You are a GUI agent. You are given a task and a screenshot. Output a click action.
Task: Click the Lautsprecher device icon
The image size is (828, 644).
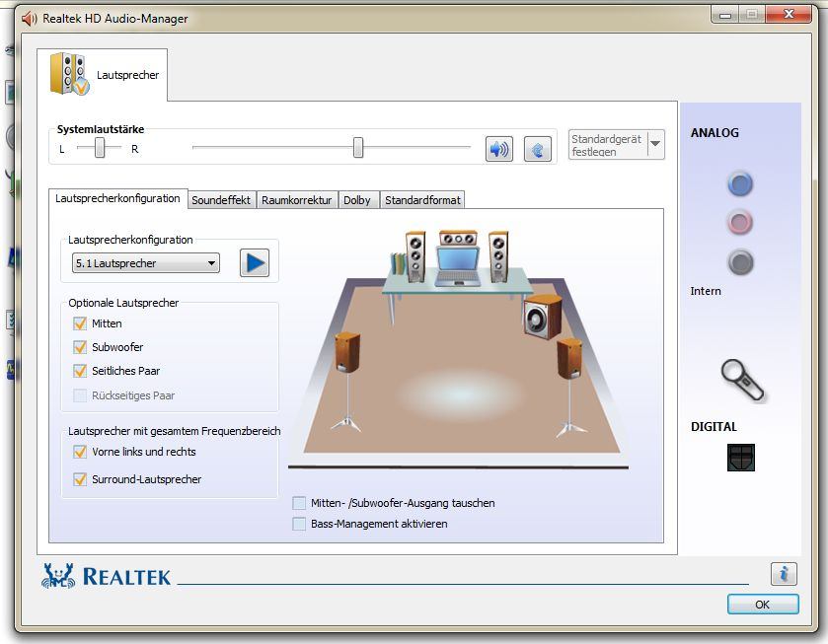[x=70, y=74]
